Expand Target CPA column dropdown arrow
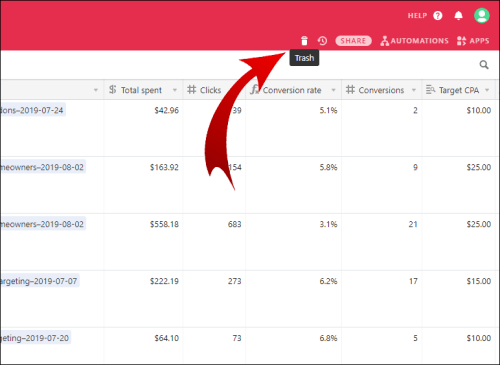Screen dimensions: 500x365 tap(487, 90)
